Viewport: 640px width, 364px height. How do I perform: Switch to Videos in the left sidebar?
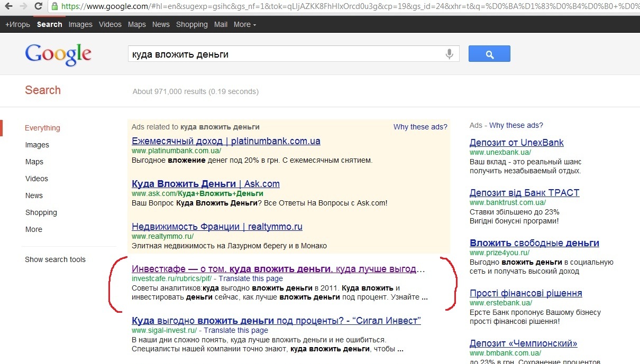pyautogui.click(x=36, y=179)
